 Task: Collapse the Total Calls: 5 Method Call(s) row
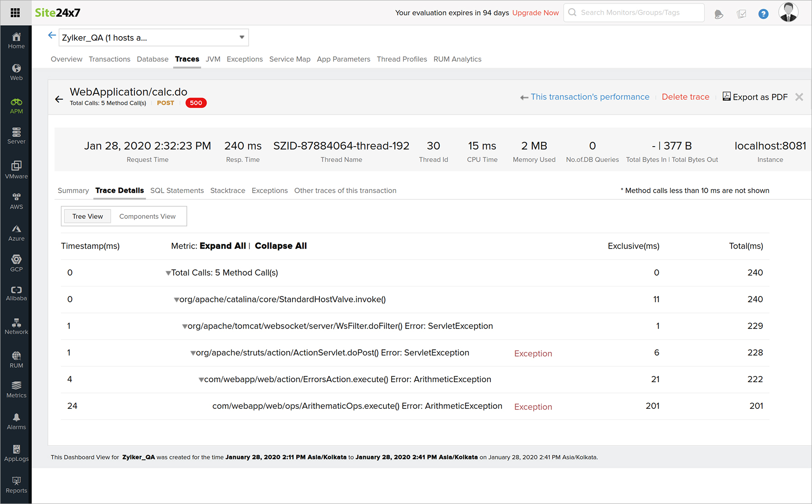(x=168, y=273)
